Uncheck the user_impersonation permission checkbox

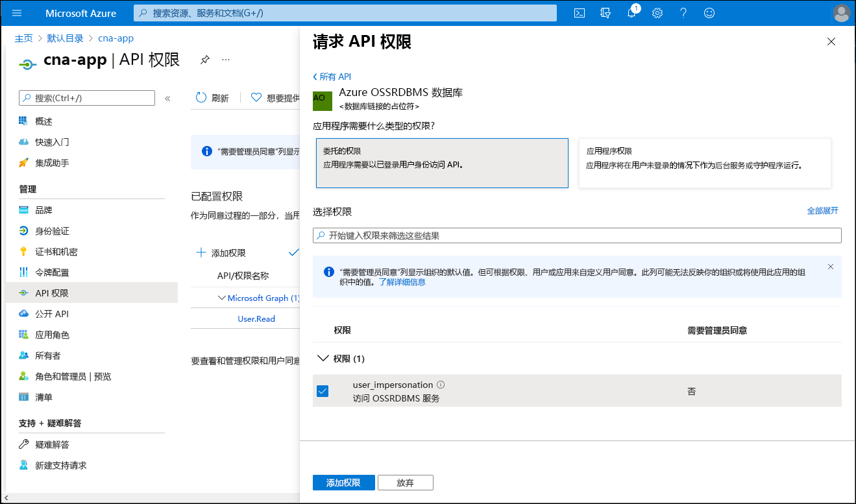coord(323,391)
